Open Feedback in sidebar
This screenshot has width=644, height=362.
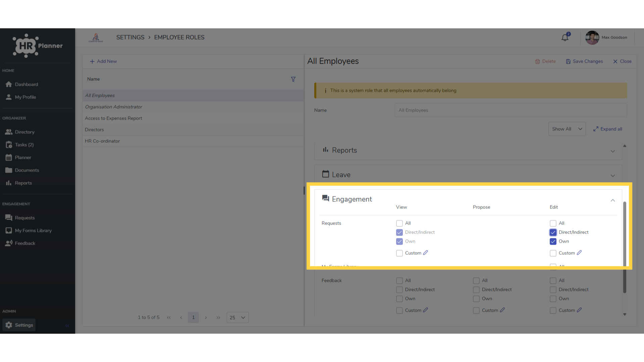coord(20,243)
